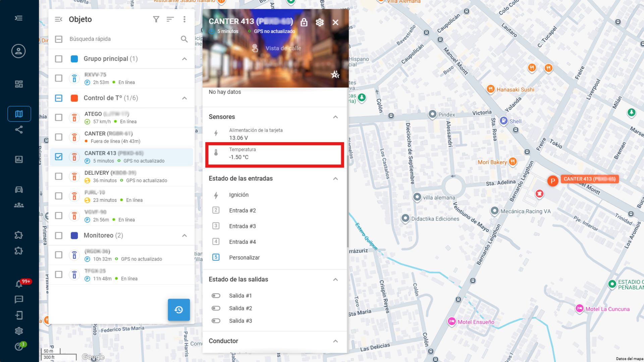Check the ATEGO vehicle checkbox
Viewport: 644px width, 362px height.
[59, 117]
